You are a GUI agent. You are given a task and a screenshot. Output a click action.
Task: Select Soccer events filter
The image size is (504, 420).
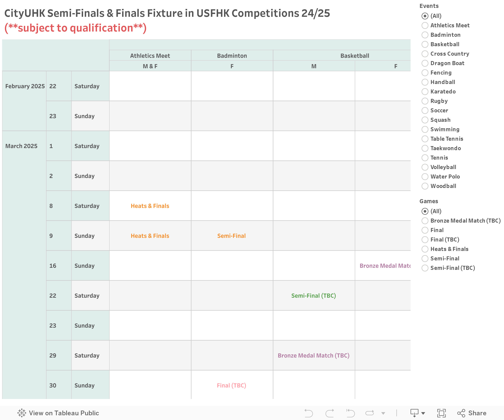click(425, 110)
